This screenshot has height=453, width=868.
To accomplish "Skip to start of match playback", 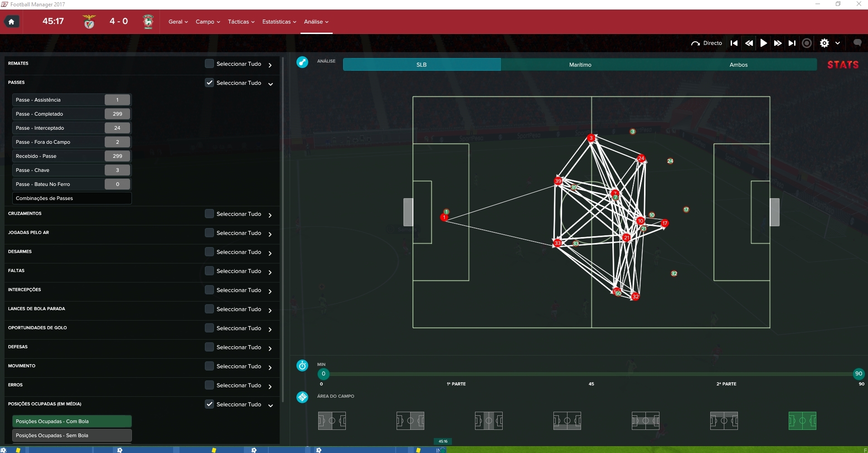I will click(734, 43).
